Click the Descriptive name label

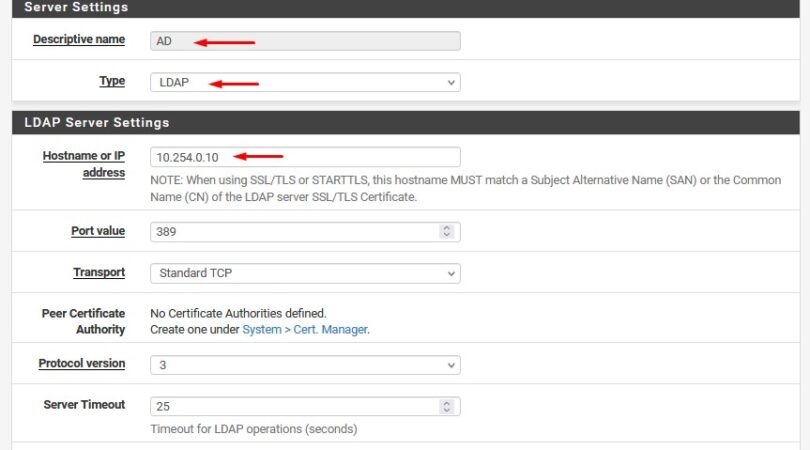click(x=79, y=39)
